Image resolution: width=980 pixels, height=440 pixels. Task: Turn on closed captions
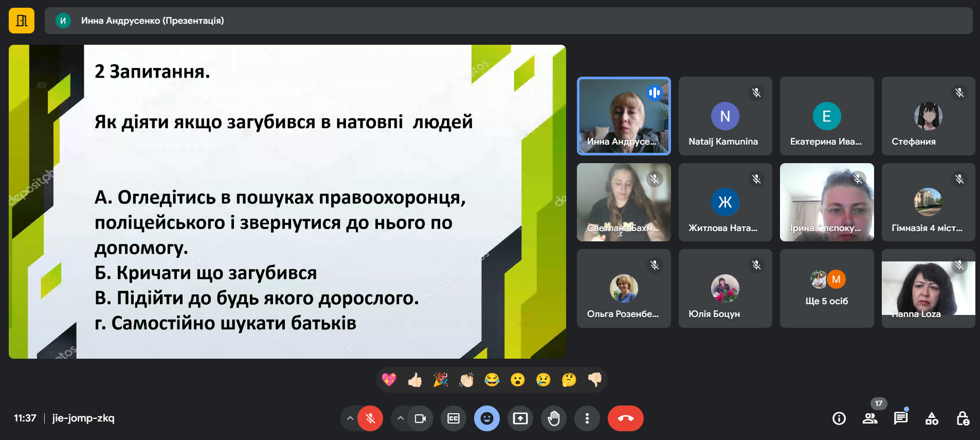(x=453, y=418)
